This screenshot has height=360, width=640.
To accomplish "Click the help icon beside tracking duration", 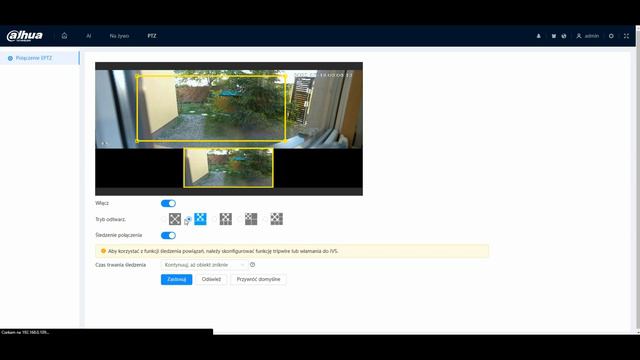I will point(253,264).
